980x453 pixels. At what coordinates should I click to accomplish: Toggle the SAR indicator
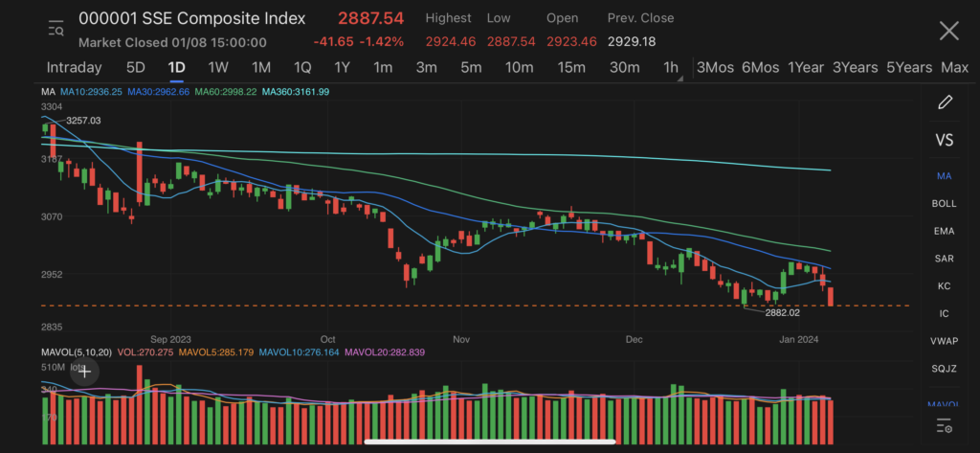coord(944,259)
